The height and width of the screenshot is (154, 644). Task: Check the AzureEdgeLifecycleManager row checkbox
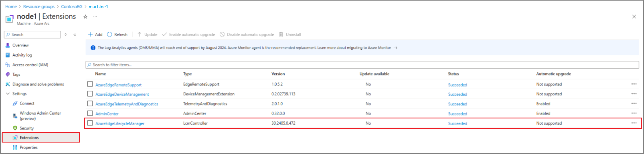90,123
